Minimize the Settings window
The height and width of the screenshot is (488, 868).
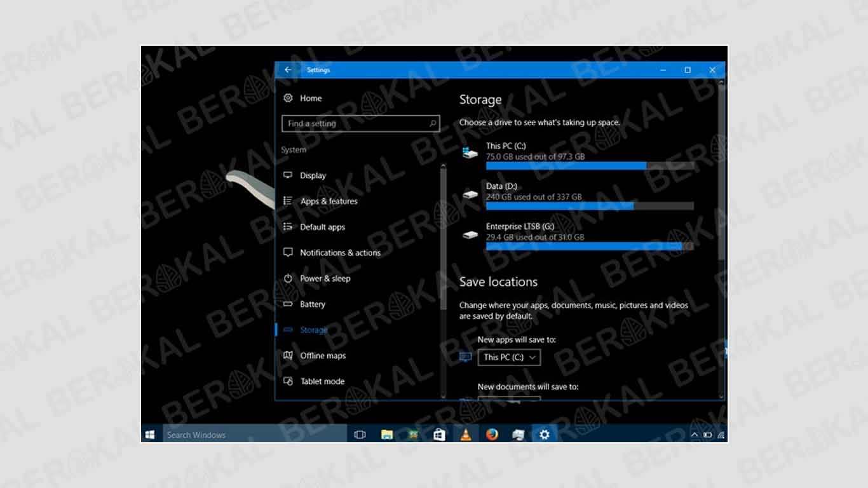[x=663, y=70]
